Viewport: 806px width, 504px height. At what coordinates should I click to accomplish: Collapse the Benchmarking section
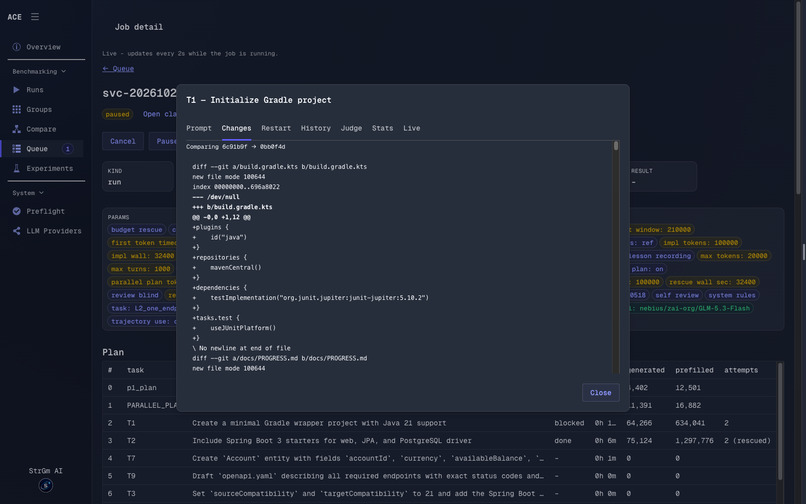pyautogui.click(x=39, y=71)
